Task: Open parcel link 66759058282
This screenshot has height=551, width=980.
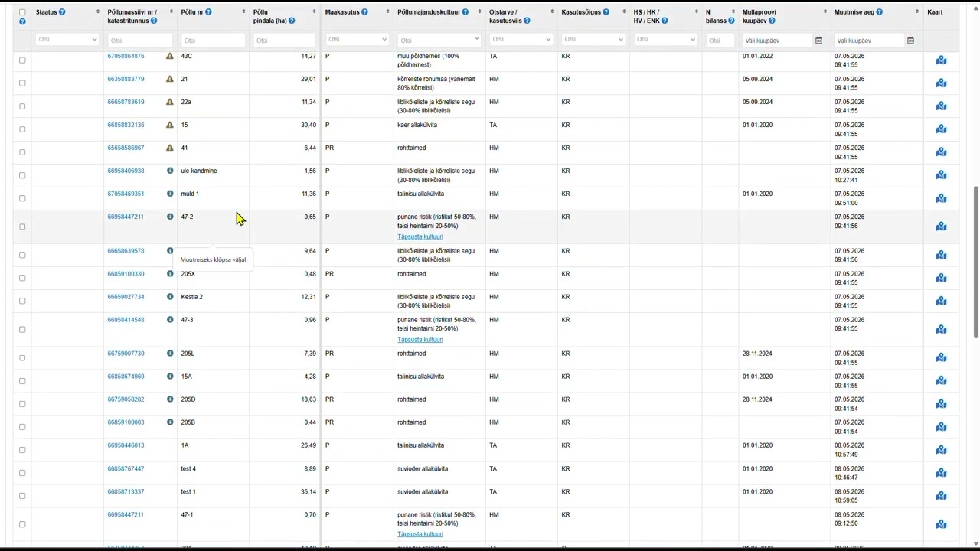Action: click(126, 399)
